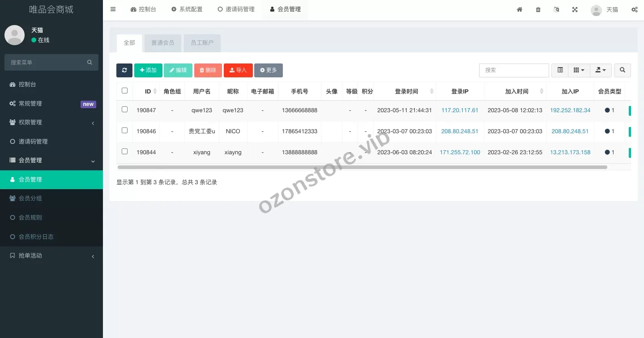Image resolution: width=644 pixels, height=338 pixels.
Task: Open login IP link 117.20.117.61
Action: point(460,110)
